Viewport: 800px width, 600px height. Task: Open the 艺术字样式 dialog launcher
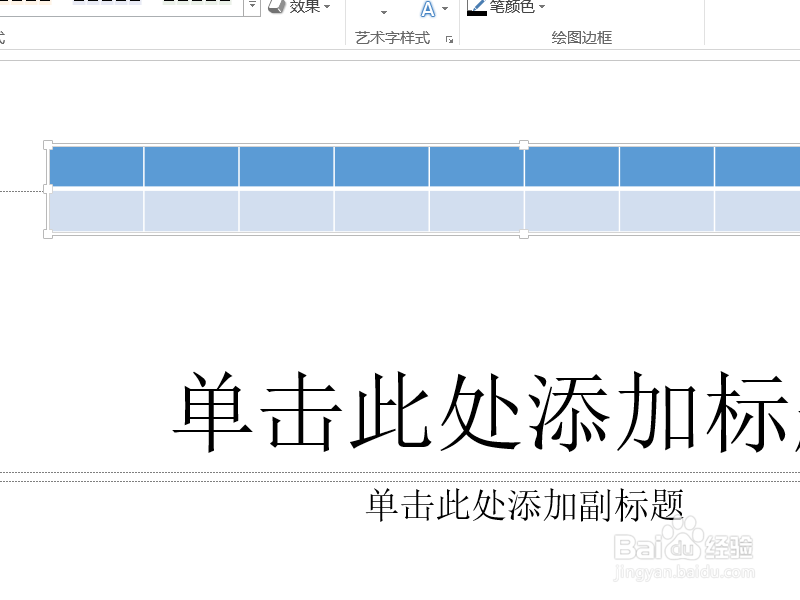click(449, 38)
